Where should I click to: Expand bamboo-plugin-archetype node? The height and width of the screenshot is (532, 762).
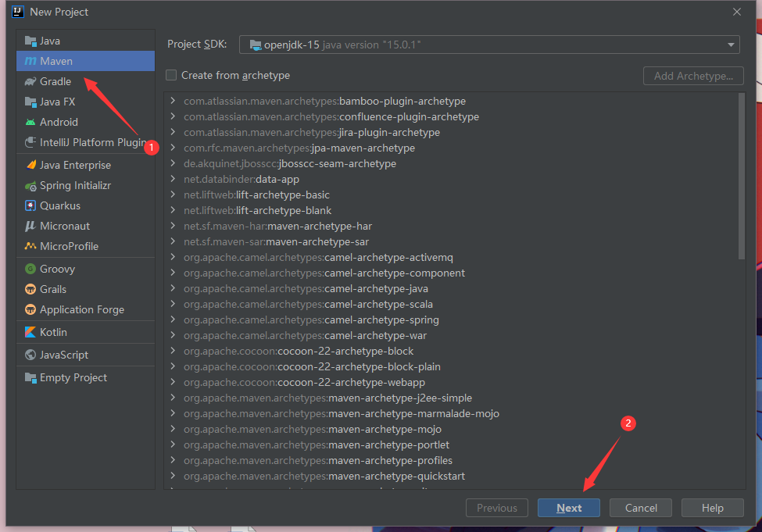pyautogui.click(x=173, y=101)
